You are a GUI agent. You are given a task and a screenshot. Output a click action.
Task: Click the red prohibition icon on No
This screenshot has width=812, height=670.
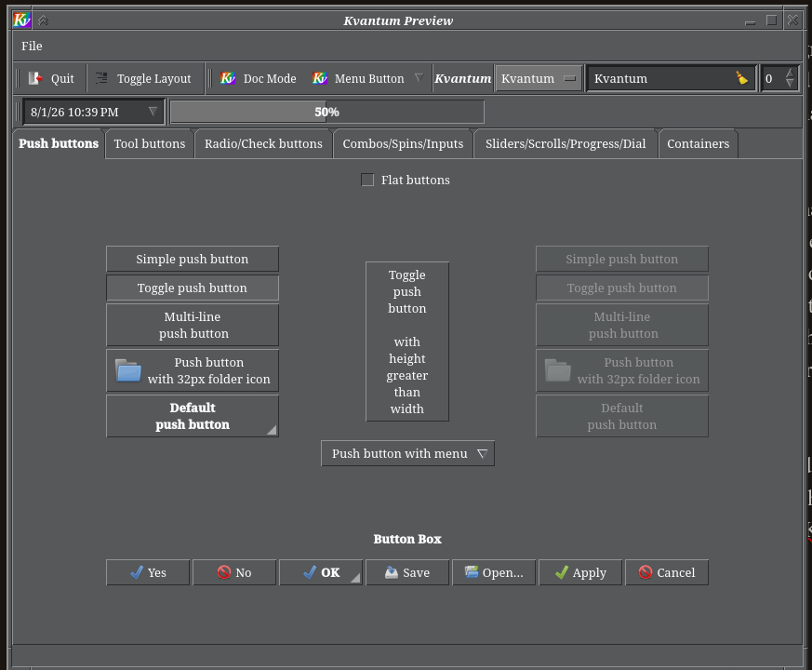pos(224,572)
